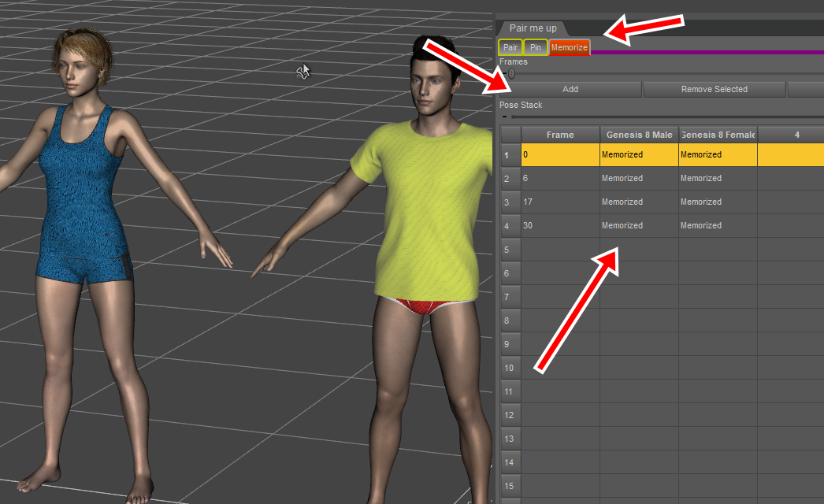The image size is (824, 504).
Task: Select row header 1 in pose stack
Action: coord(510,155)
